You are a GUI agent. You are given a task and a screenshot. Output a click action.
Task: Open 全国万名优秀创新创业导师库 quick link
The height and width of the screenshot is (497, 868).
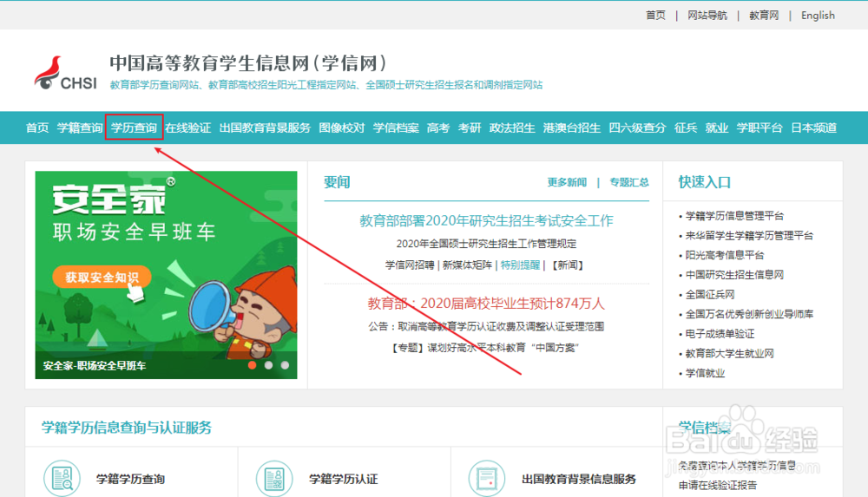click(x=749, y=314)
